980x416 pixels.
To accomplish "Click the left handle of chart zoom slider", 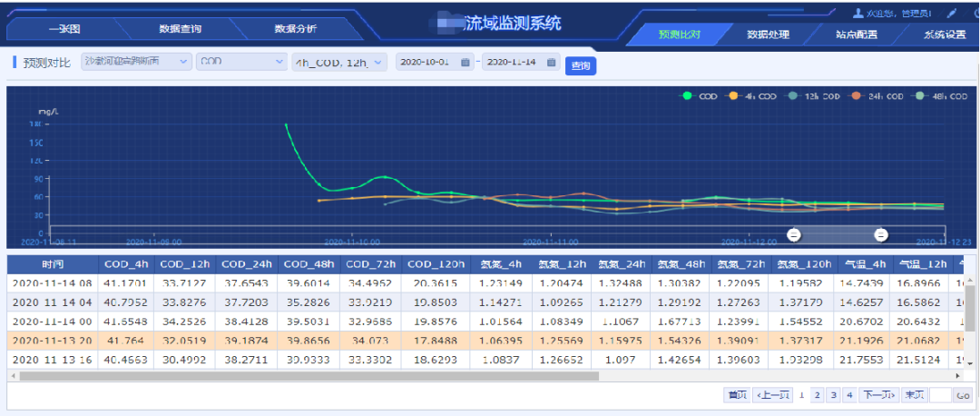I will [x=793, y=234].
